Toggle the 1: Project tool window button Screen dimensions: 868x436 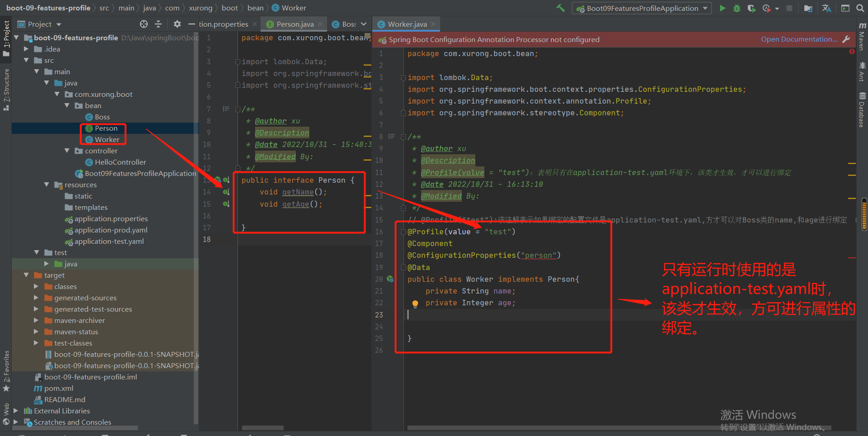click(6, 38)
